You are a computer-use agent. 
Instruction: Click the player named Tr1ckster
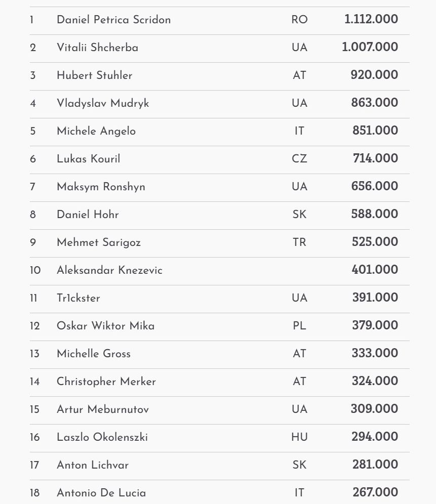78,298
